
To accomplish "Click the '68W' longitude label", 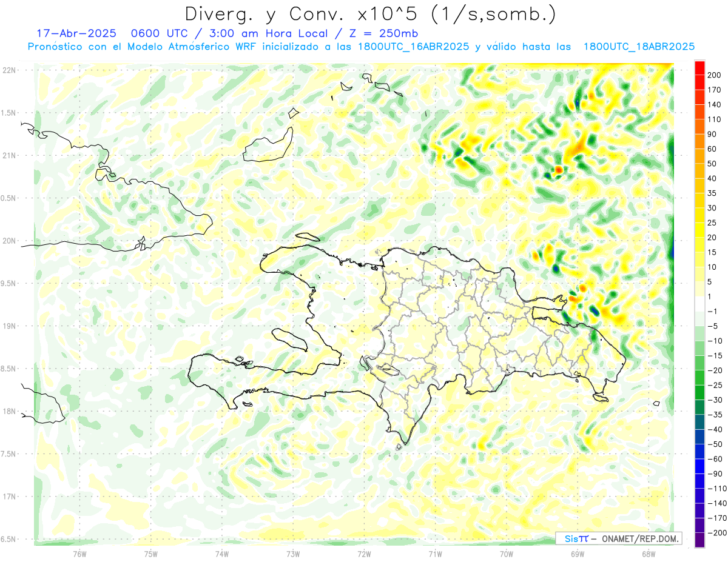I will [648, 553].
